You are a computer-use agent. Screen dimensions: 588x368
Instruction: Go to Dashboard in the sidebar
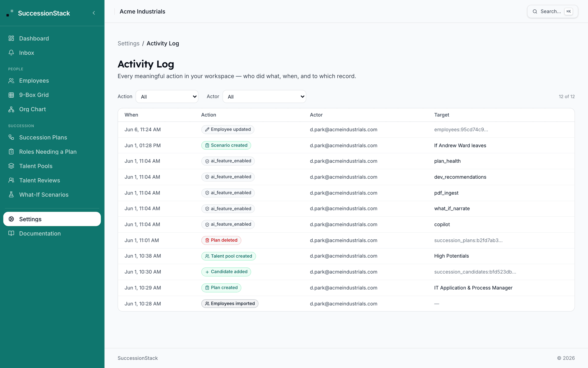tap(52, 38)
